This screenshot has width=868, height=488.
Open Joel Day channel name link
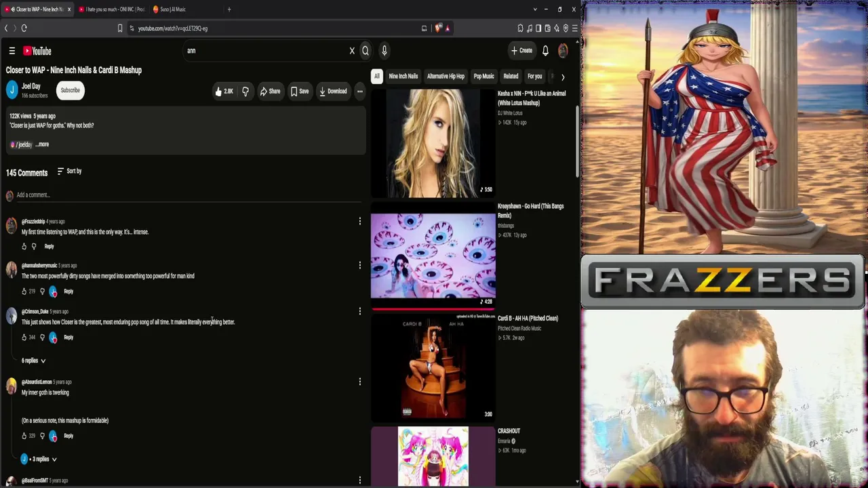pyautogui.click(x=31, y=87)
